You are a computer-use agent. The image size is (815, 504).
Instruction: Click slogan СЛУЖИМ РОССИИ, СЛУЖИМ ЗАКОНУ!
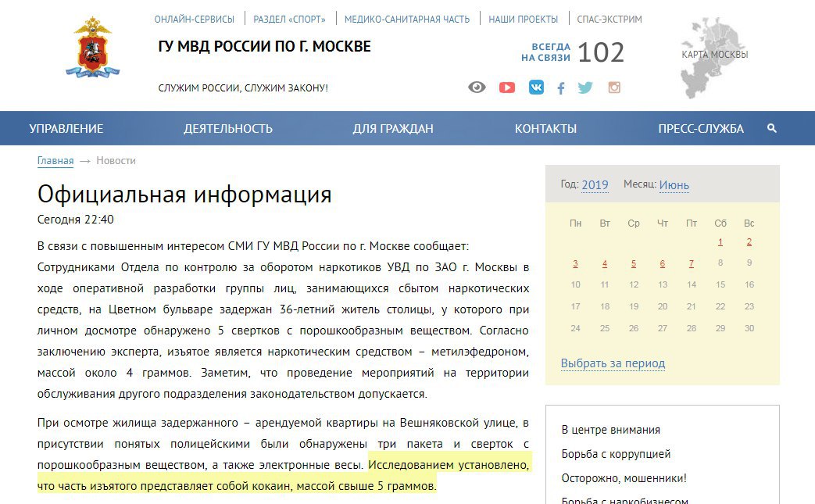pos(243,88)
